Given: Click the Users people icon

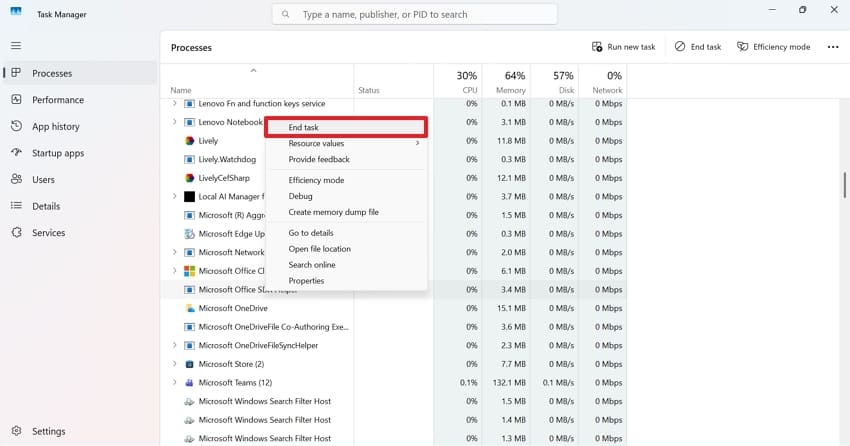Looking at the screenshot, I should [x=16, y=179].
